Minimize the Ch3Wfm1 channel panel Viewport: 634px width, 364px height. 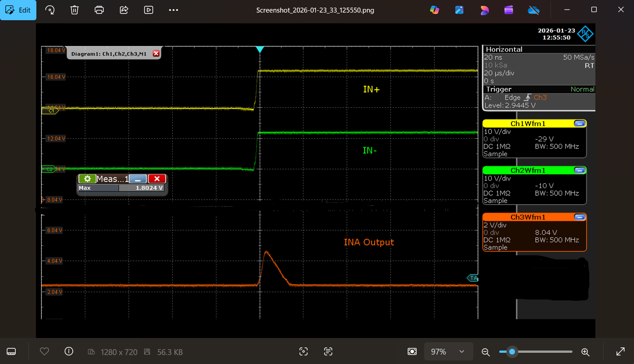click(x=580, y=217)
